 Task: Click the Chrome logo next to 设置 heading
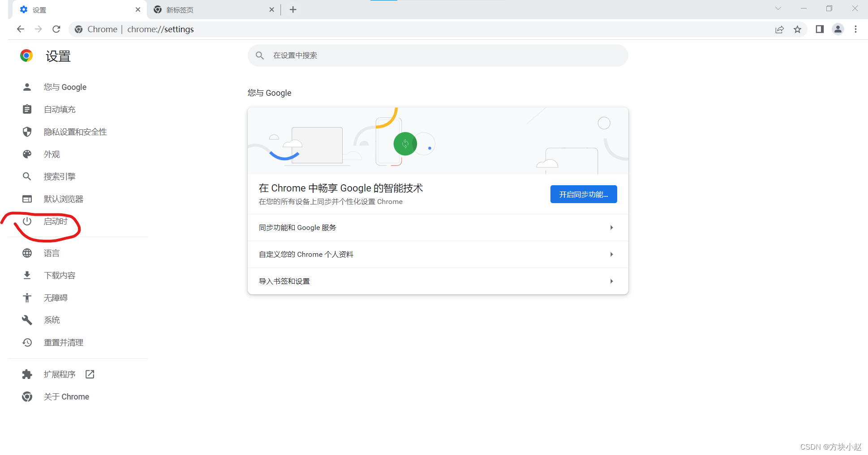pos(26,55)
